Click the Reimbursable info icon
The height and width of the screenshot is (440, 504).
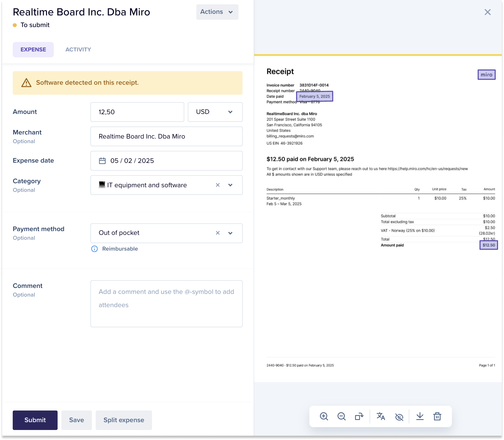pos(94,249)
